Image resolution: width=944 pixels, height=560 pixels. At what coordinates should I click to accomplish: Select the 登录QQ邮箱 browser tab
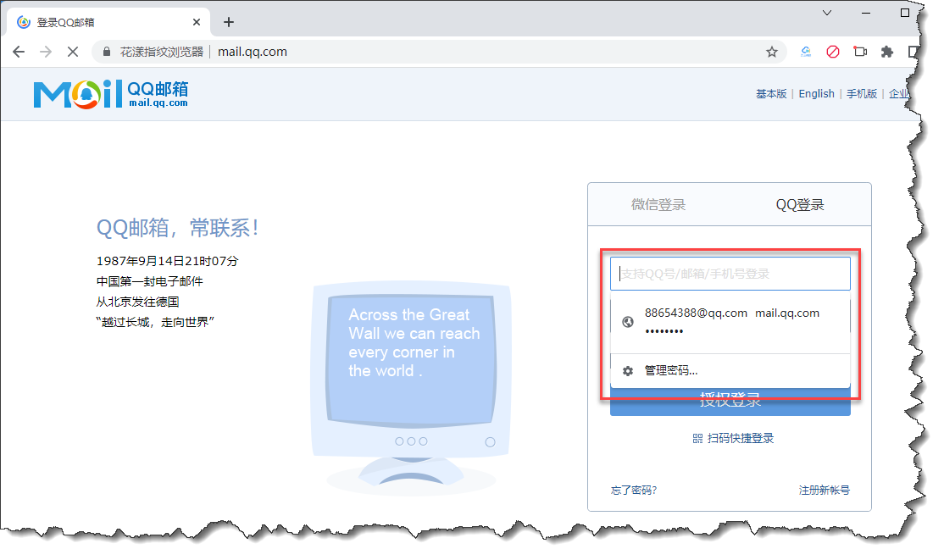click(108, 22)
